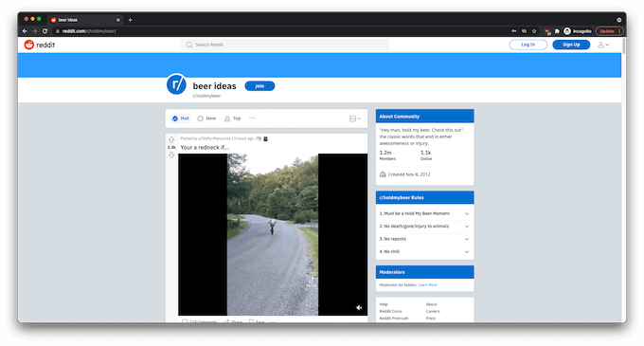Image resolution: width=644 pixels, height=346 pixels.
Task: Open the card view layout dropdown
Action: pyautogui.click(x=355, y=118)
